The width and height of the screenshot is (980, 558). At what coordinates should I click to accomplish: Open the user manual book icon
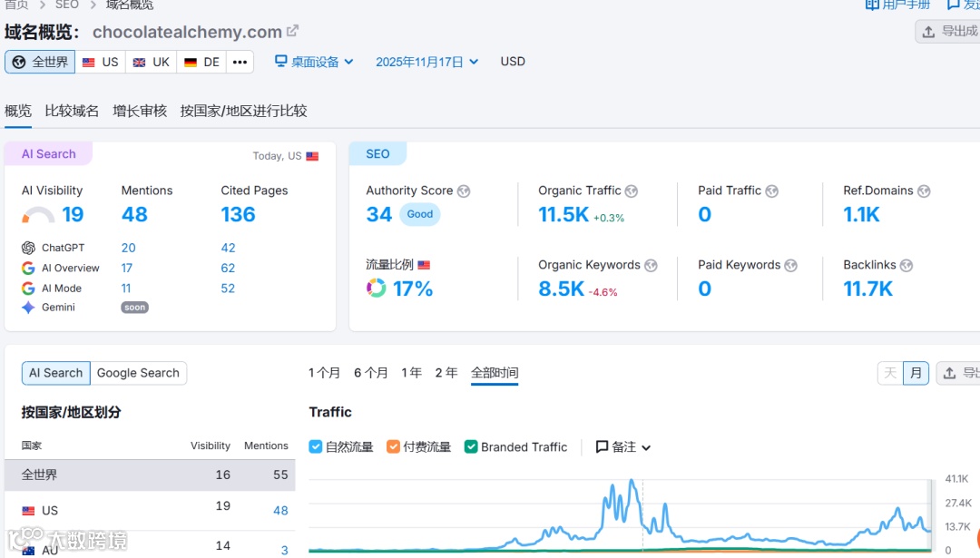(x=872, y=5)
